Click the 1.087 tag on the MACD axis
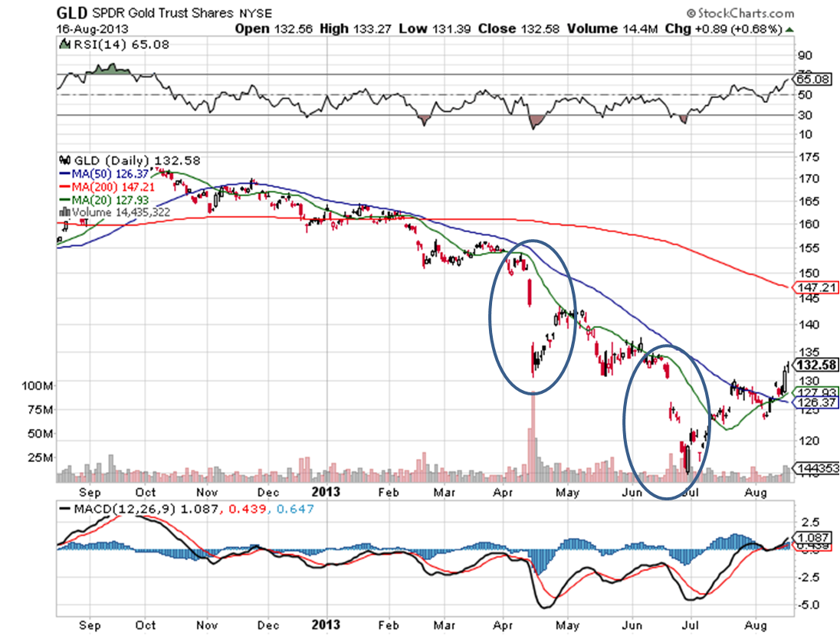Screen dimensions: 840x636 813,538
